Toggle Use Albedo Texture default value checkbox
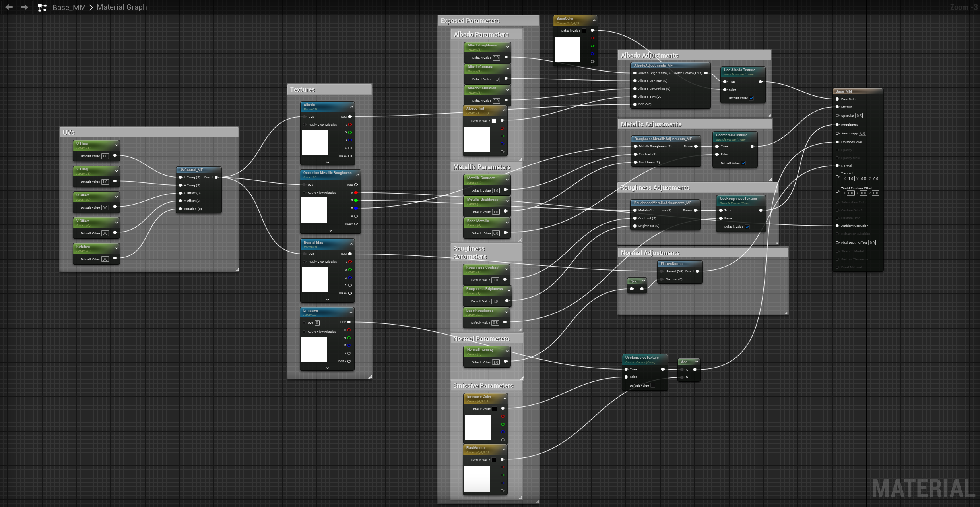 (751, 98)
